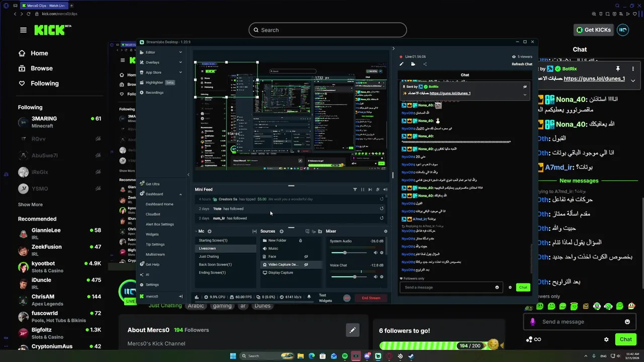
Task: Open Browse in Kick sidebar
Action: click(36, 68)
